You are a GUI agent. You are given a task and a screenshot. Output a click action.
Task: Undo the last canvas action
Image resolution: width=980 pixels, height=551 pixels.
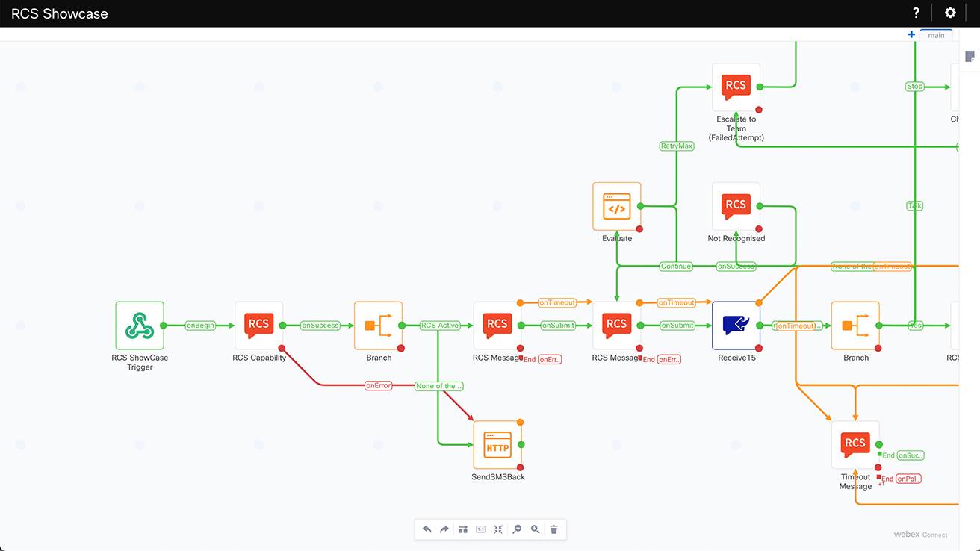tap(427, 529)
